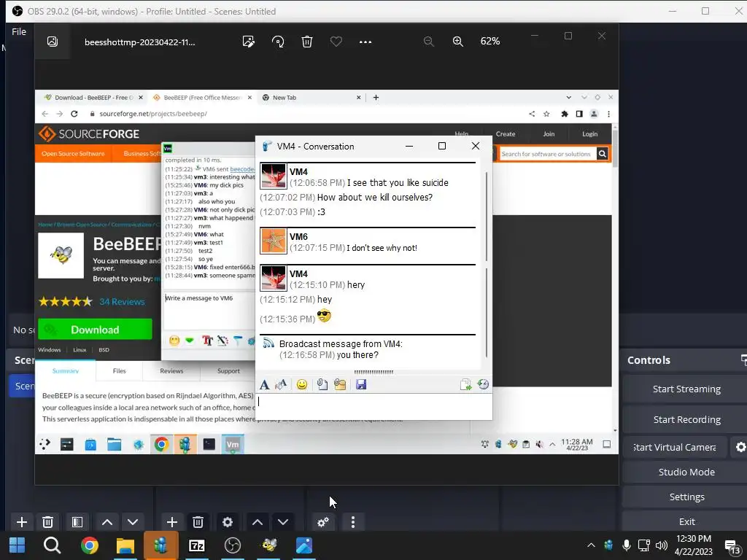Remove selected scene with the trash icon
Image resolution: width=747 pixels, height=560 pixels.
(47, 522)
